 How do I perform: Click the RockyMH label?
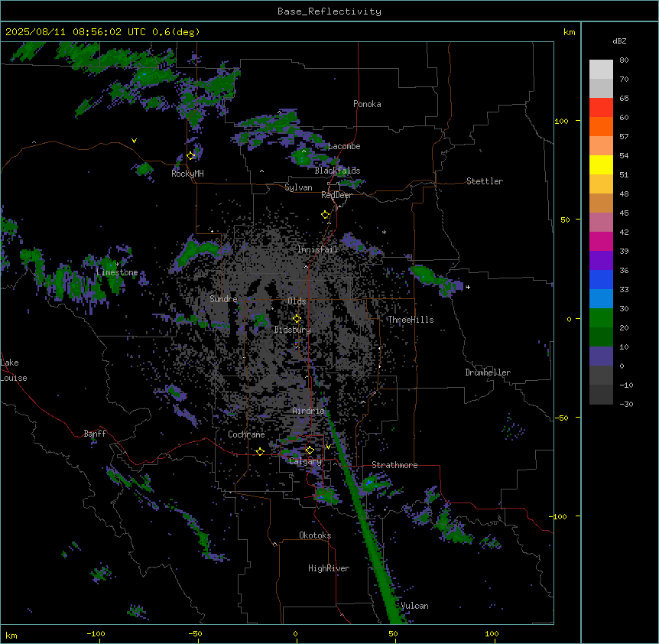(187, 174)
